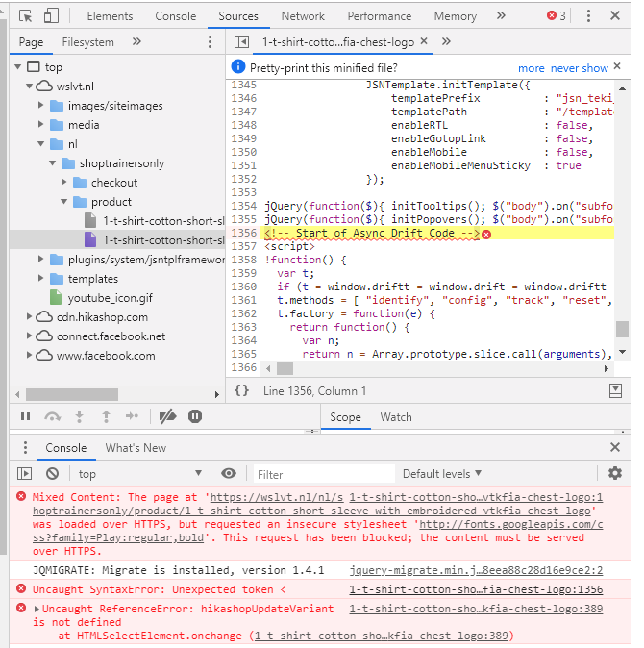
Task: Click the code editor horizontal scrollbar thumb
Action: (x=285, y=368)
